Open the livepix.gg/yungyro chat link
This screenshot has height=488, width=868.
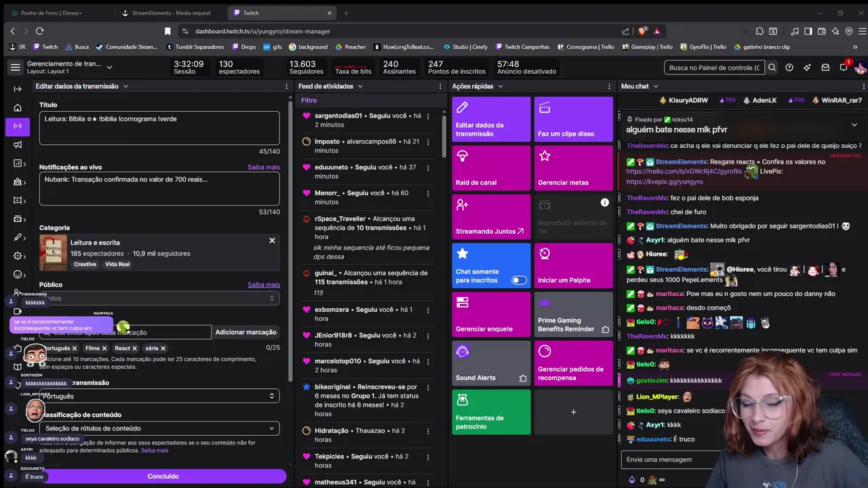[x=665, y=182]
